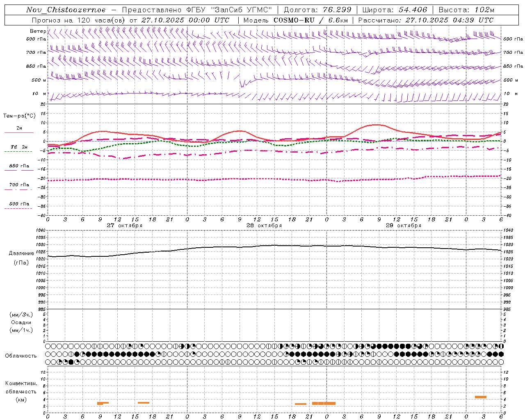Click the Ветер wind panel label
Screen dimensions: 525x420
(x=38, y=31)
